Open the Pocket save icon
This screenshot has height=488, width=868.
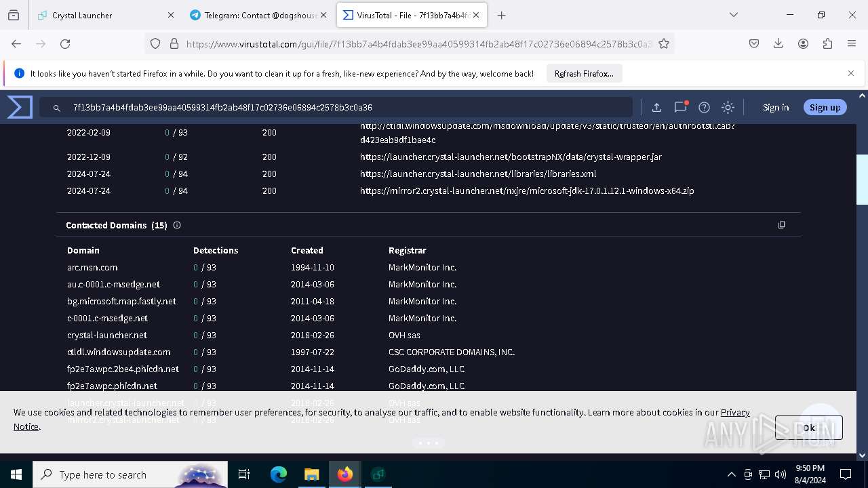click(754, 43)
